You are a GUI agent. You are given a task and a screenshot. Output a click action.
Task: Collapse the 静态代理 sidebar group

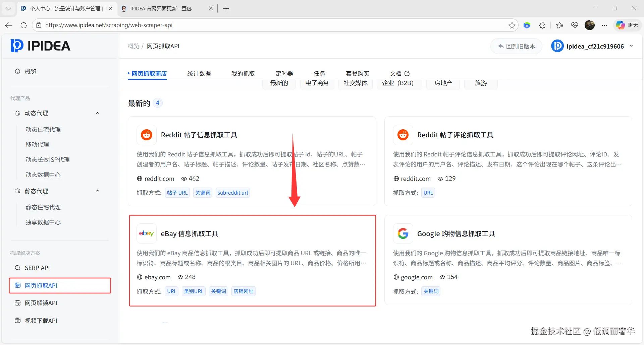[x=98, y=191]
